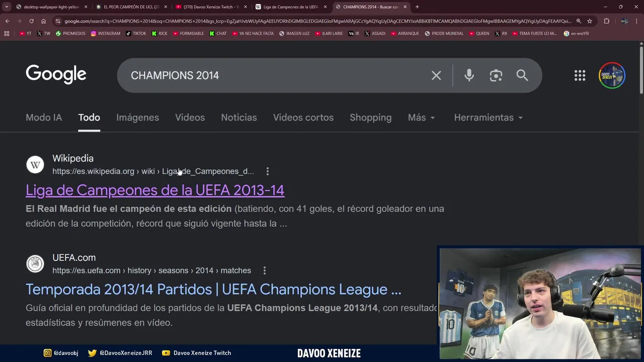Open the CHAT bookmark
644x362 pixels.
tap(218, 34)
